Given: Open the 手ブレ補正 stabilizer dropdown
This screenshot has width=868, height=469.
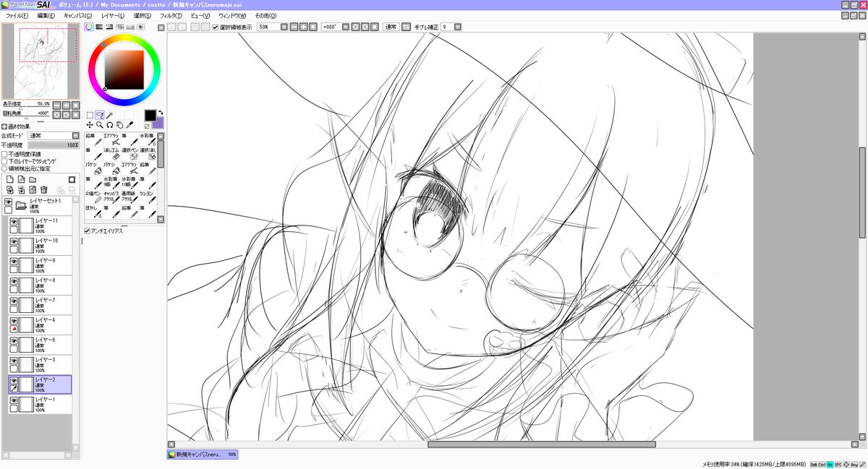Looking at the screenshot, I should 458,27.
